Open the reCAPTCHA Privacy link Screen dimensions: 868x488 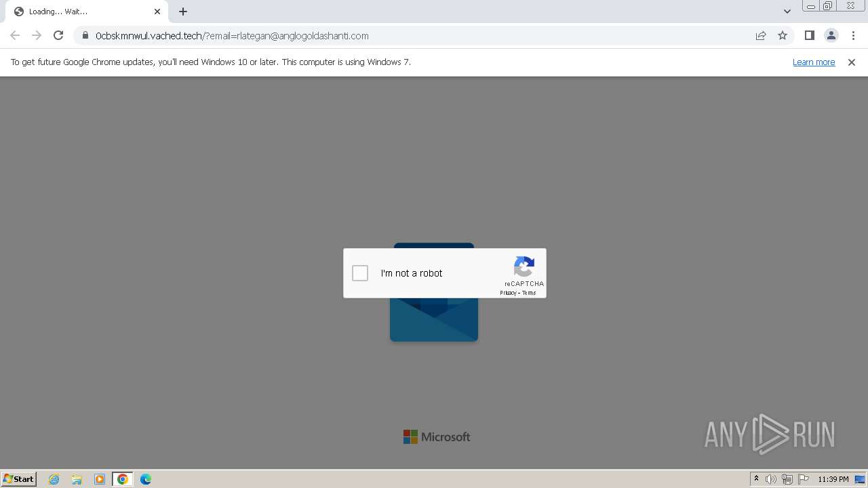click(508, 293)
